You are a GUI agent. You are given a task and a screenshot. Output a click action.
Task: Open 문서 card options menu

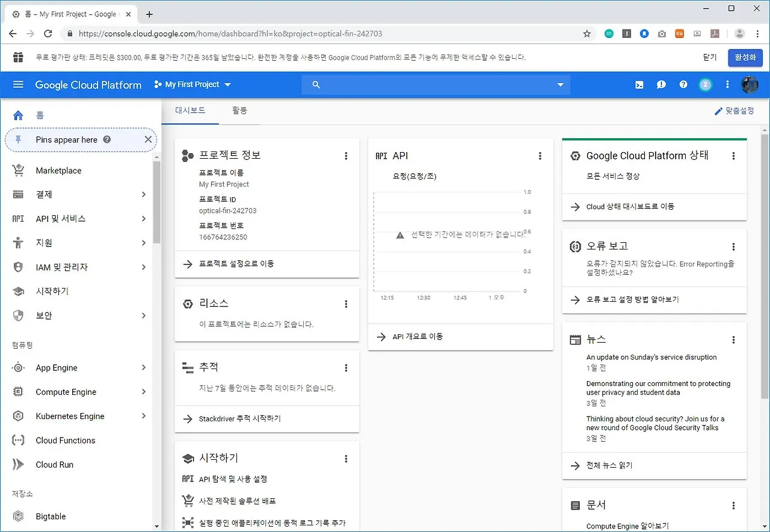733,506
